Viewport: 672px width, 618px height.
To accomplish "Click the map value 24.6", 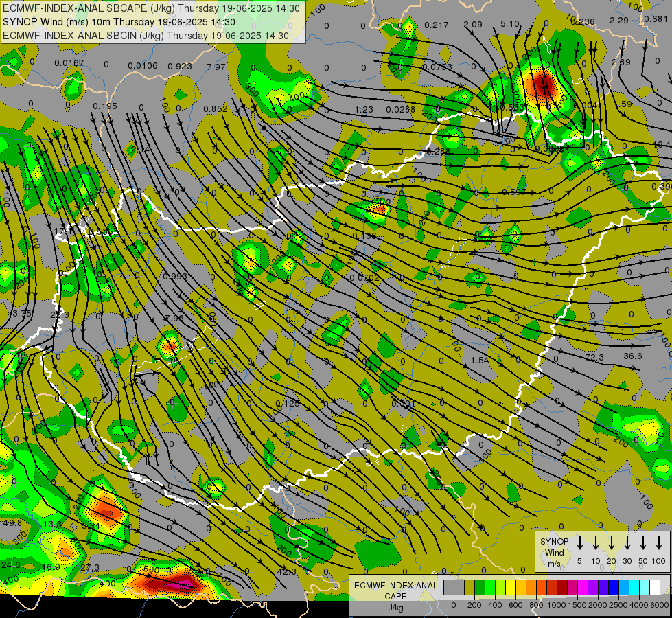I will click(11, 565).
